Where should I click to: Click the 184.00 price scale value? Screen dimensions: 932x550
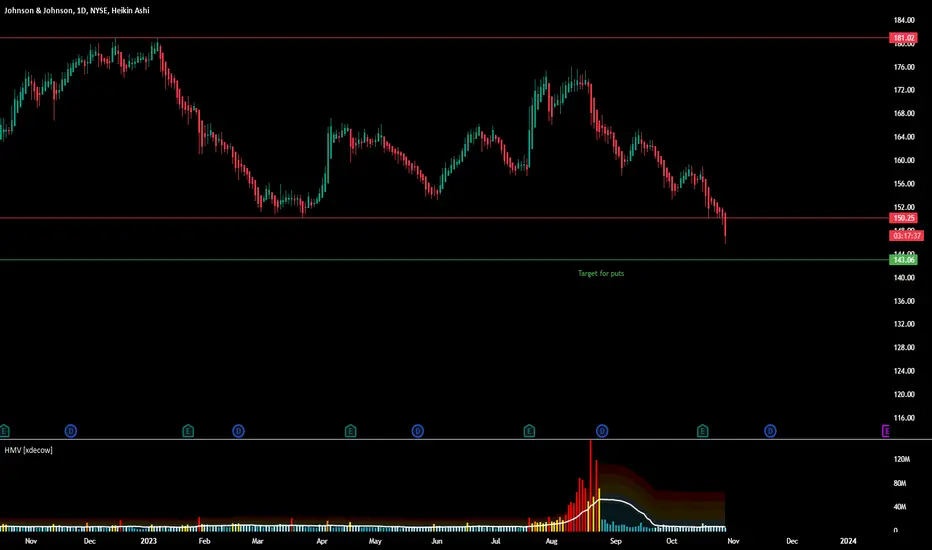[x=904, y=20]
